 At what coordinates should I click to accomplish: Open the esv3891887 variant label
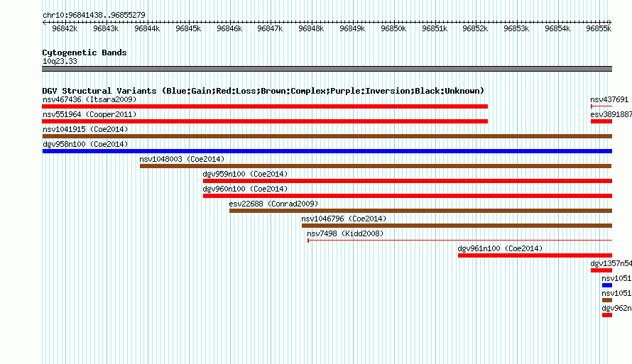(x=611, y=114)
